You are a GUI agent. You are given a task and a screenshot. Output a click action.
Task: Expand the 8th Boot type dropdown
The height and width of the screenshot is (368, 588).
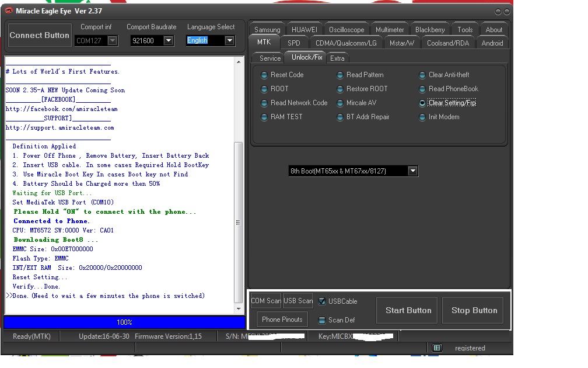(412, 171)
